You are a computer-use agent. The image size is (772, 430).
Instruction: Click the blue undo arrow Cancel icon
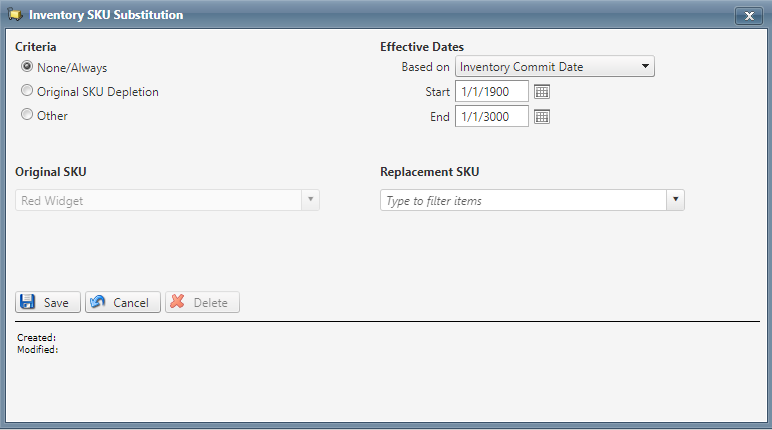[x=97, y=302]
